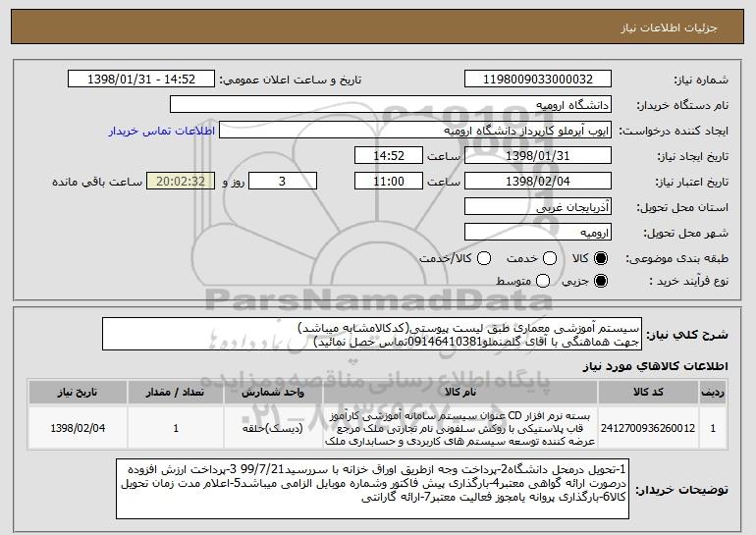Click the نام کالا column header
This screenshot has width=756, height=535.
[460, 393]
